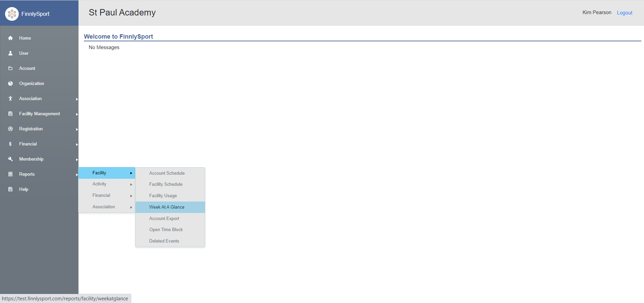Click the FinnlySport logo icon
Image resolution: width=644 pixels, height=303 pixels.
12,14
